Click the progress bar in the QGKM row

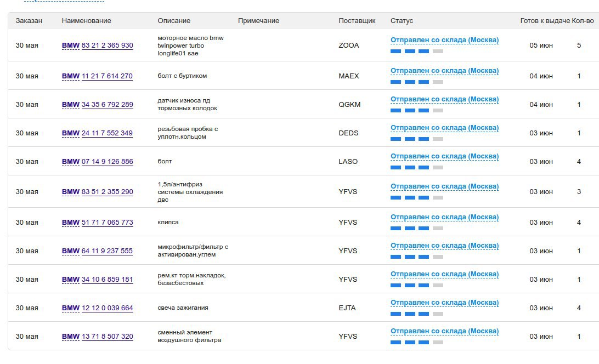click(x=417, y=110)
